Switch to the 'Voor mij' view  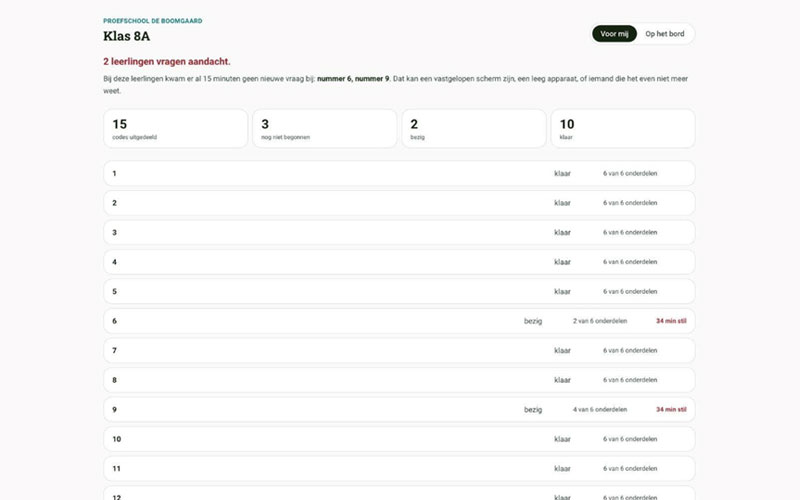point(614,34)
